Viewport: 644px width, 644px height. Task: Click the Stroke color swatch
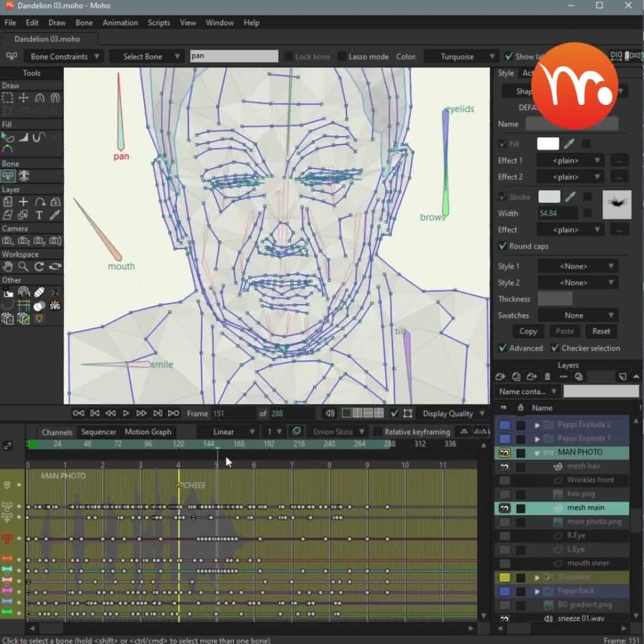click(549, 196)
